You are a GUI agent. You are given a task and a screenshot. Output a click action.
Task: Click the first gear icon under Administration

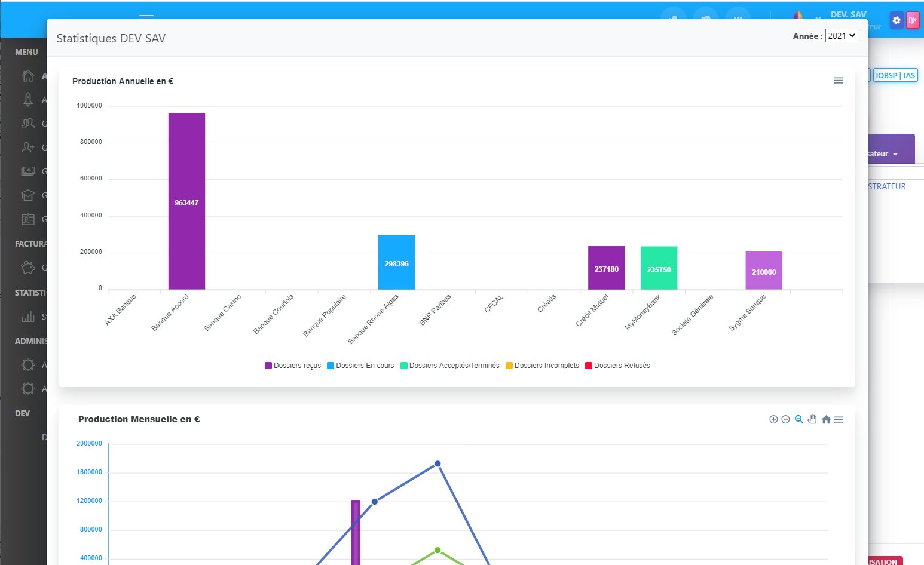[x=28, y=365]
